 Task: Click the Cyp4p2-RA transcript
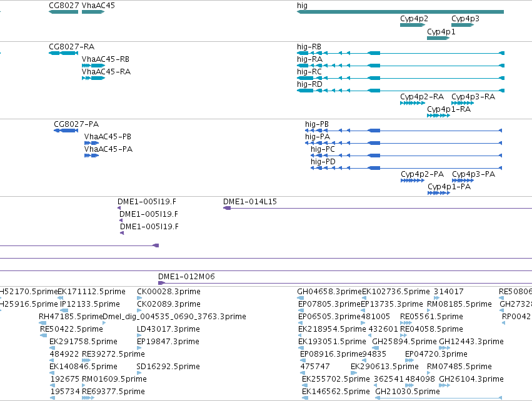click(x=422, y=97)
